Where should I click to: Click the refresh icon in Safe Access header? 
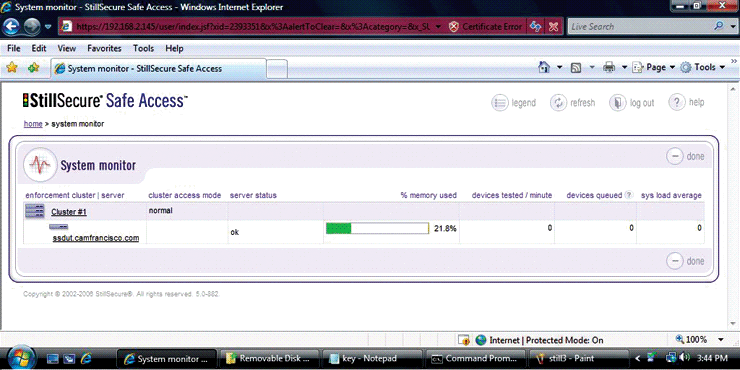point(559,102)
